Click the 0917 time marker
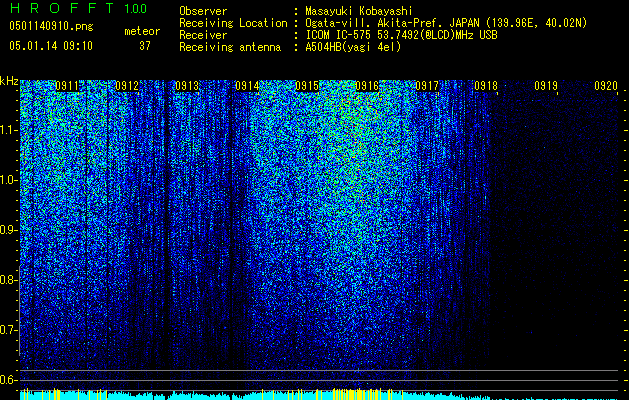 (427, 86)
